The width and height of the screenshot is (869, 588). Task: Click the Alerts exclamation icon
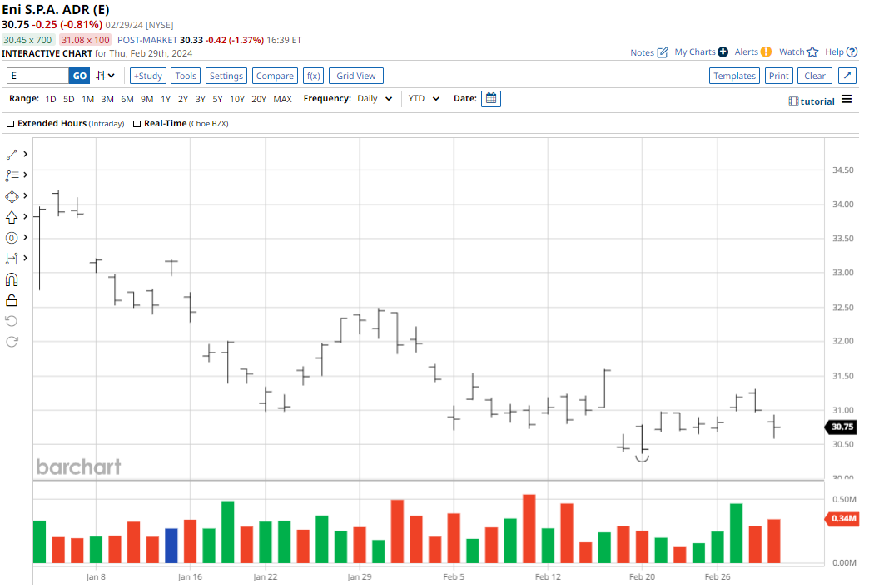pyautogui.click(x=766, y=52)
